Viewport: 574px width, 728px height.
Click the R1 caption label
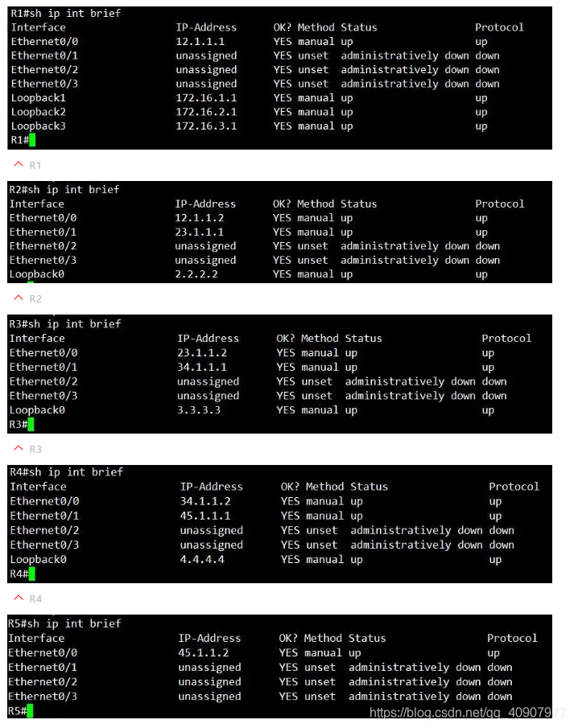35,165
